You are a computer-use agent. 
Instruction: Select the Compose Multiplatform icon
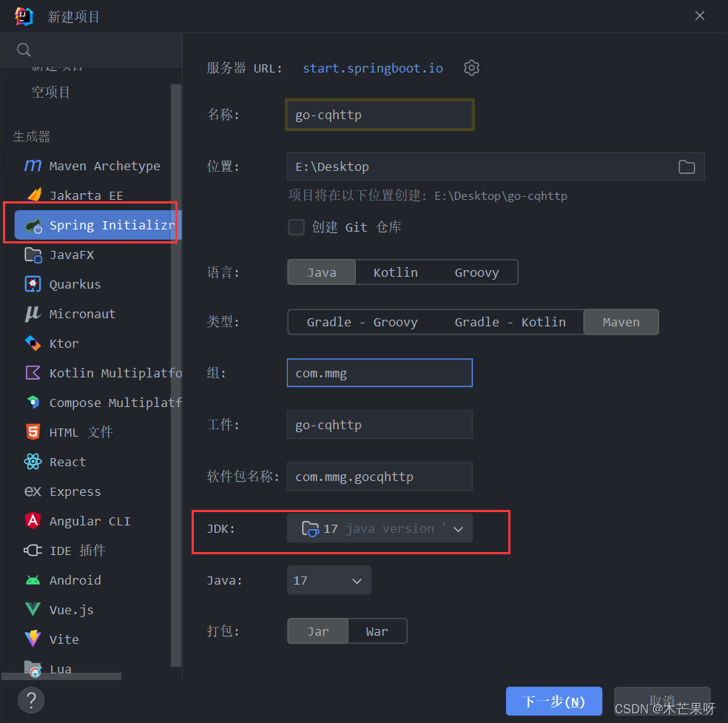coord(33,402)
